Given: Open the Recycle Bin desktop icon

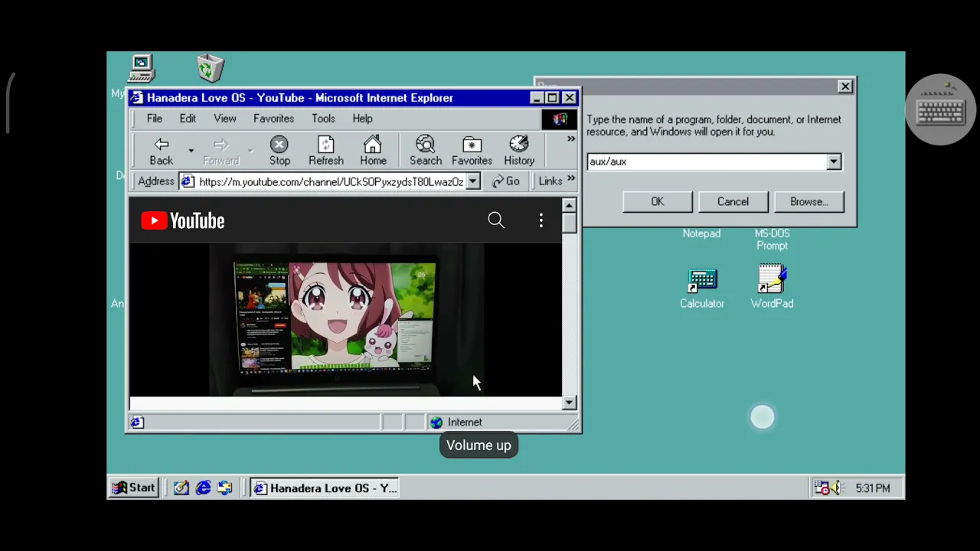Looking at the screenshot, I should pos(210,68).
